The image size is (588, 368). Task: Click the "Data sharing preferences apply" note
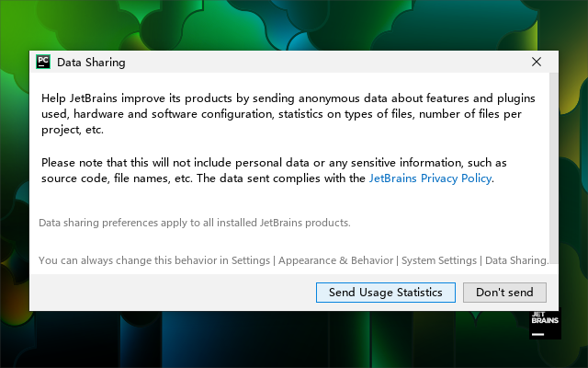pyautogui.click(x=194, y=223)
